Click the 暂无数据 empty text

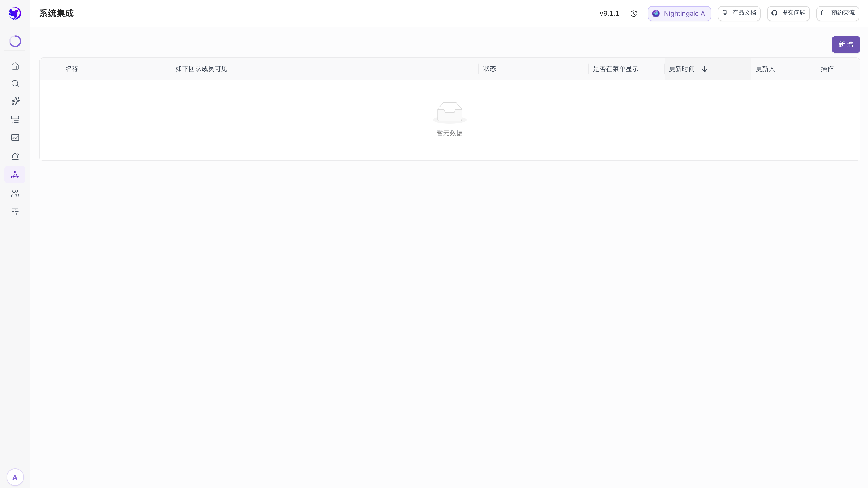pyautogui.click(x=449, y=133)
